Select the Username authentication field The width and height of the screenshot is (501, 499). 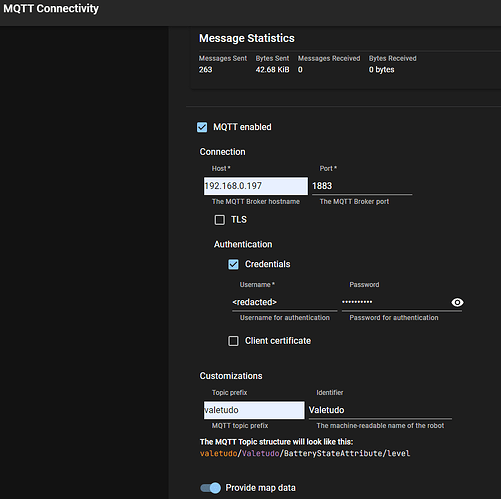pyautogui.click(x=285, y=302)
